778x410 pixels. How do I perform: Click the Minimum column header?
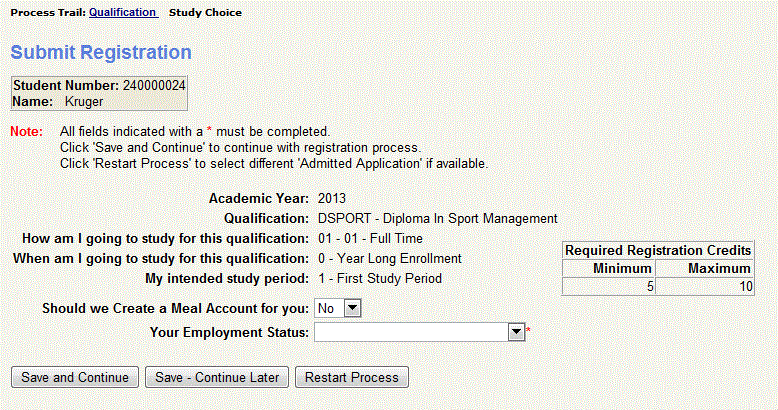[622, 268]
